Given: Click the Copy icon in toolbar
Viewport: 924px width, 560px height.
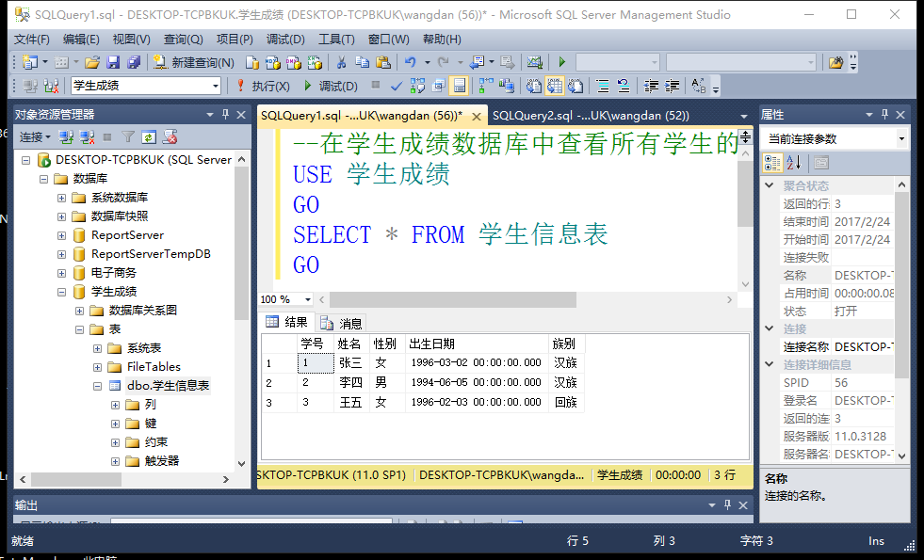Looking at the screenshot, I should 362,62.
